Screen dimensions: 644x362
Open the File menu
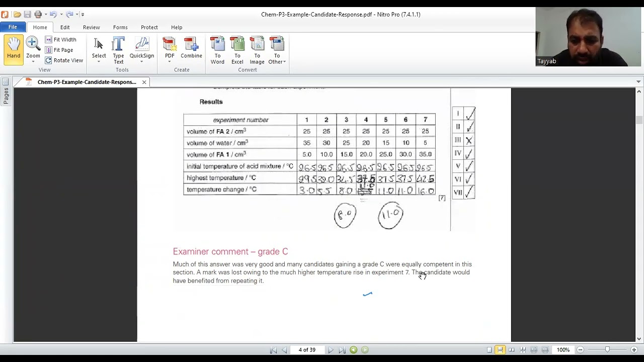[x=13, y=27]
